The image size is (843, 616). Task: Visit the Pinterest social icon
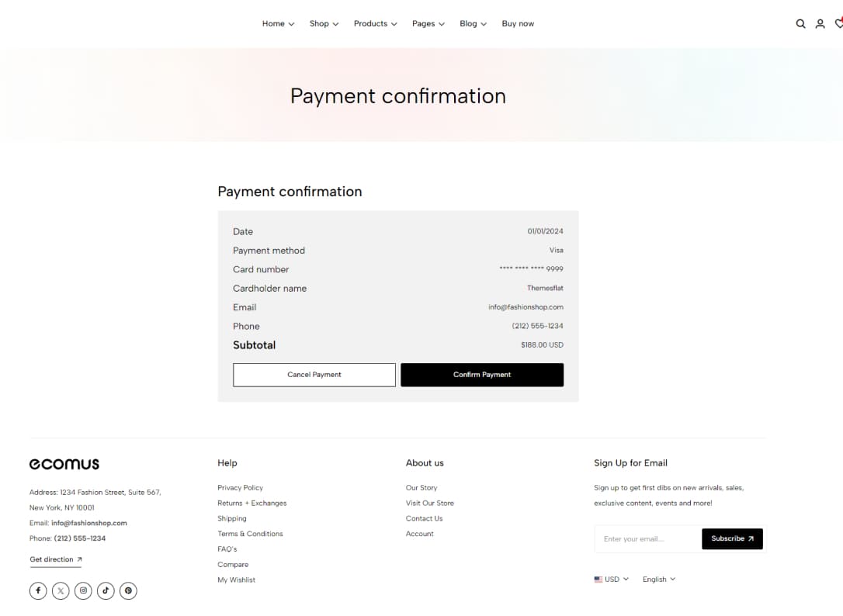point(129,590)
